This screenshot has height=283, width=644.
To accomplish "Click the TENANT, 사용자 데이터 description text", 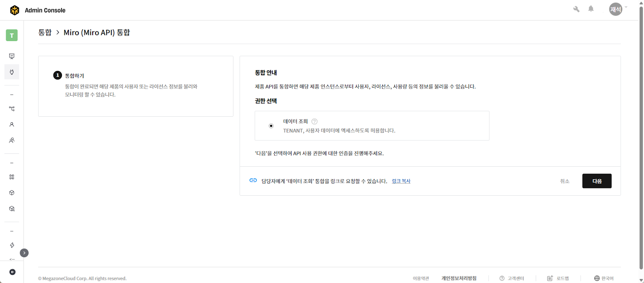I will click(339, 131).
